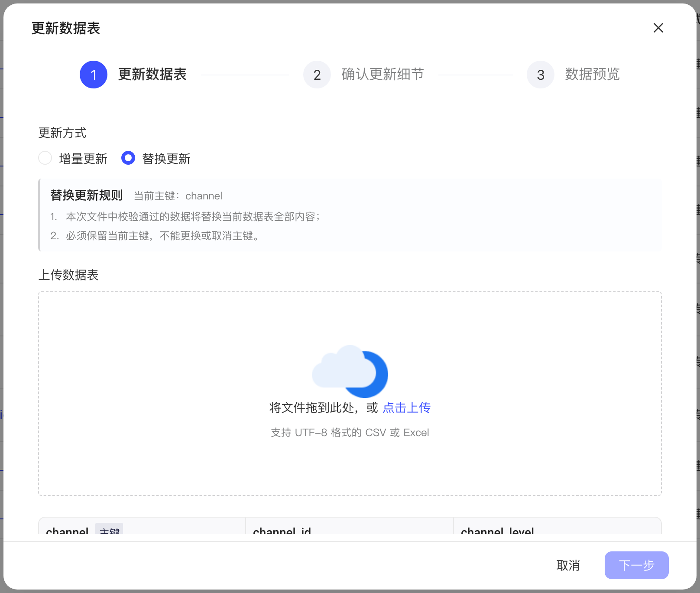700x593 pixels.
Task: Click step 3 circle 数据预览
Action: [x=541, y=75]
